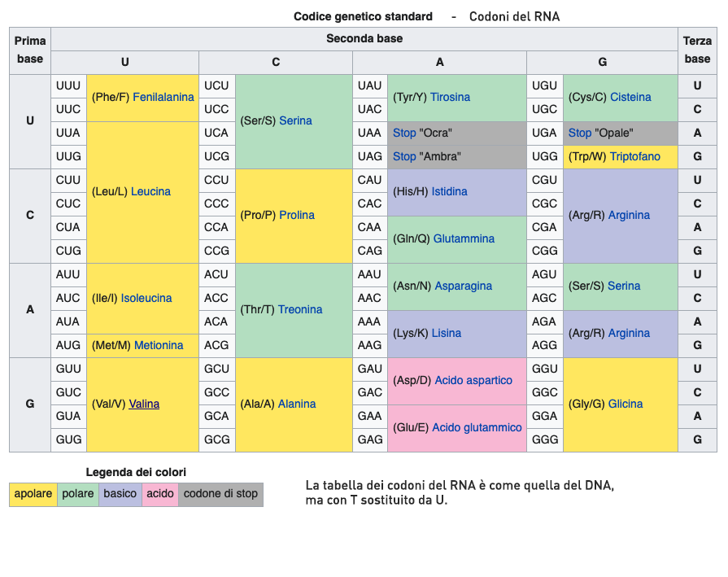
Task: Click the UGG codon cell
Action: (544, 156)
